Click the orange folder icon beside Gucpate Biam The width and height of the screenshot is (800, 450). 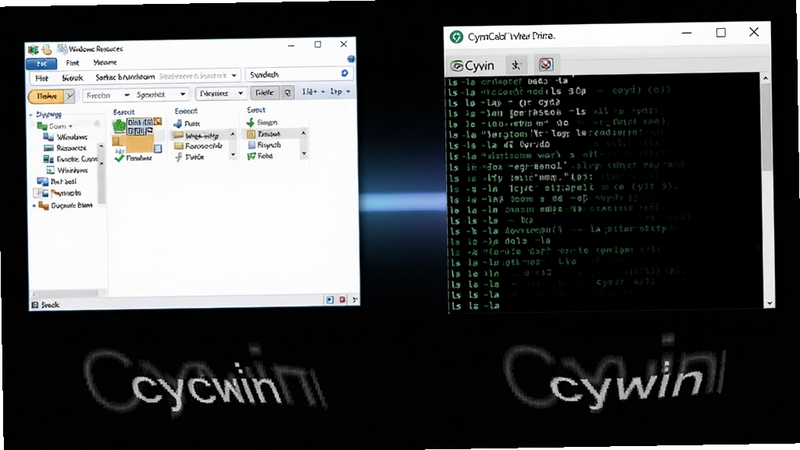[x=44, y=206]
